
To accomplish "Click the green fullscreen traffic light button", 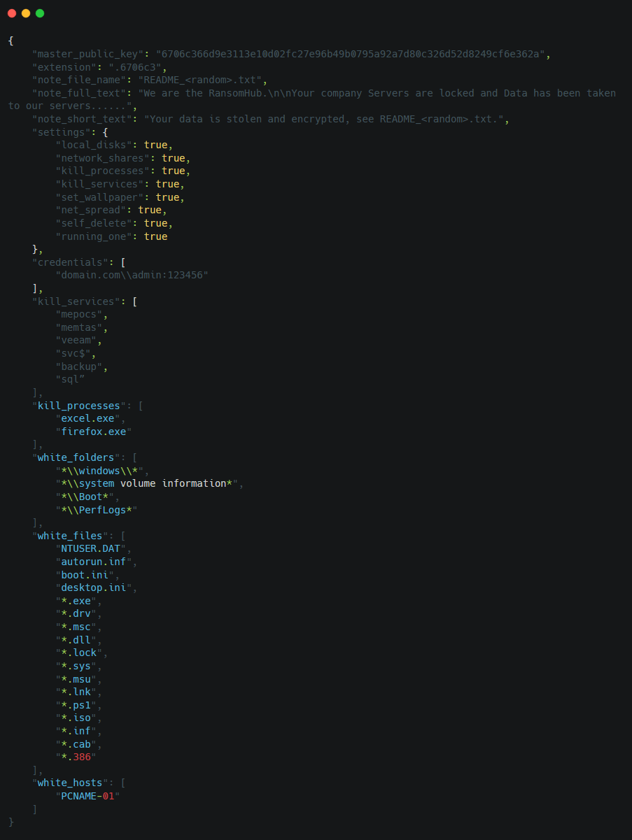I will tap(40, 13).
